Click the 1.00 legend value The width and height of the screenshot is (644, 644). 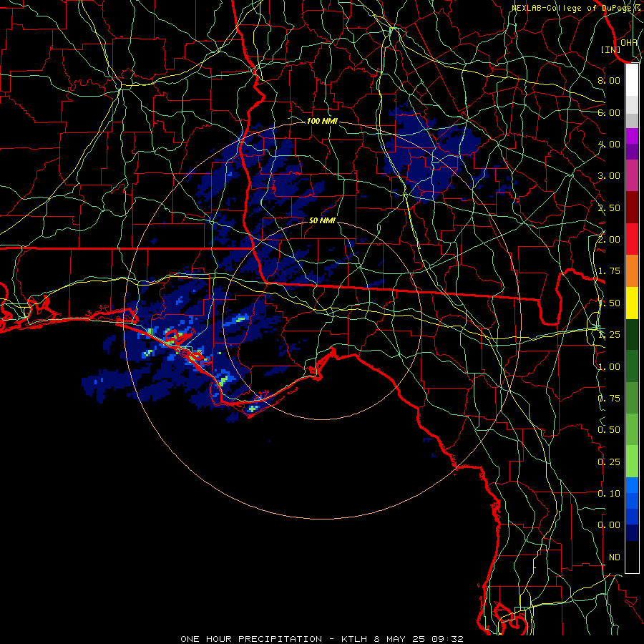point(609,367)
